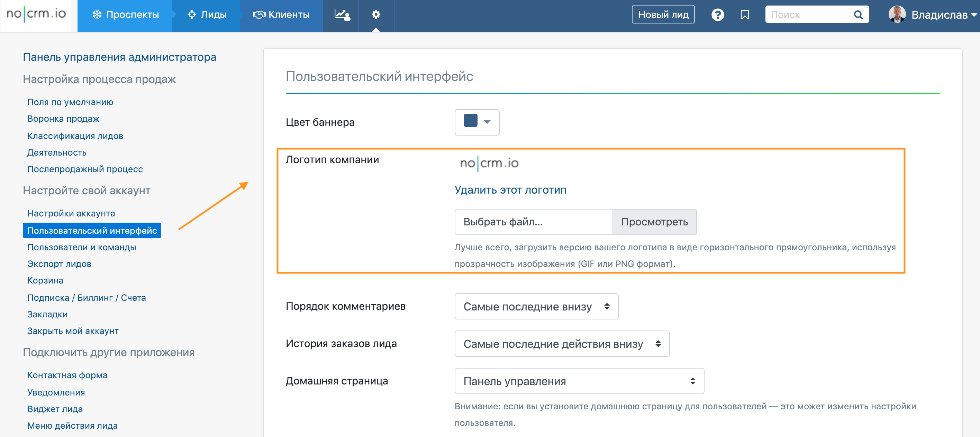980x437 pixels.
Task: Expand the home page selector
Action: click(579, 381)
